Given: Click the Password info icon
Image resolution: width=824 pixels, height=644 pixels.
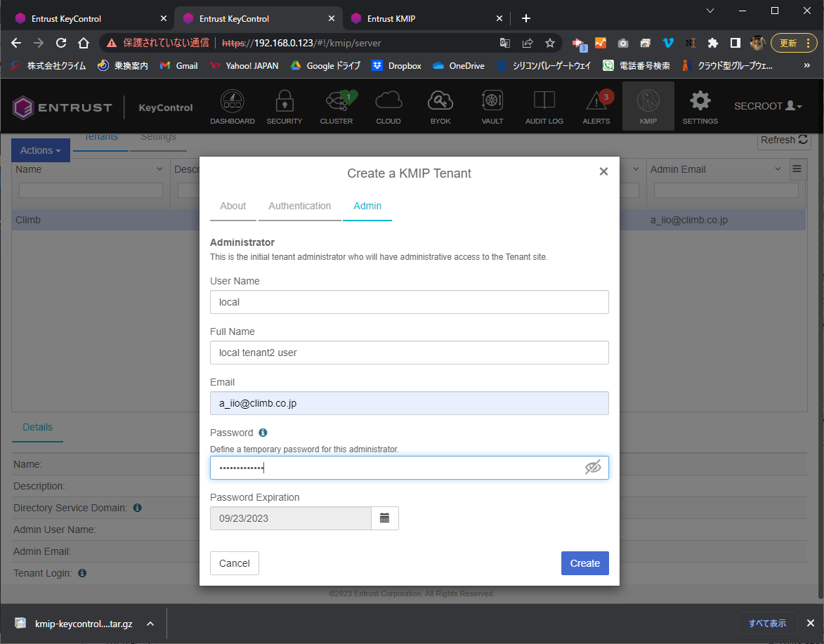Looking at the screenshot, I should (x=263, y=433).
